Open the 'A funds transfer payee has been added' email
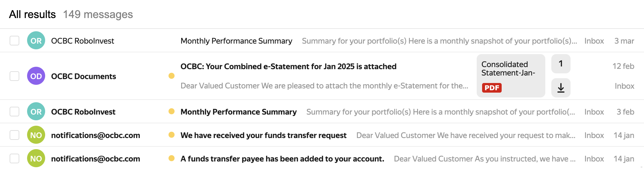The image size is (644, 169). pos(282,159)
